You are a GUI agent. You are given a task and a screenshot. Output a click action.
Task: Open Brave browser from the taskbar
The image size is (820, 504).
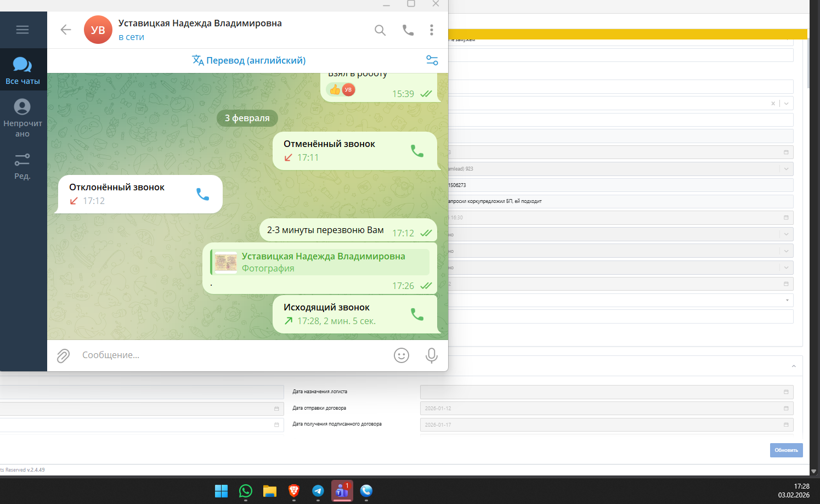[294, 491]
